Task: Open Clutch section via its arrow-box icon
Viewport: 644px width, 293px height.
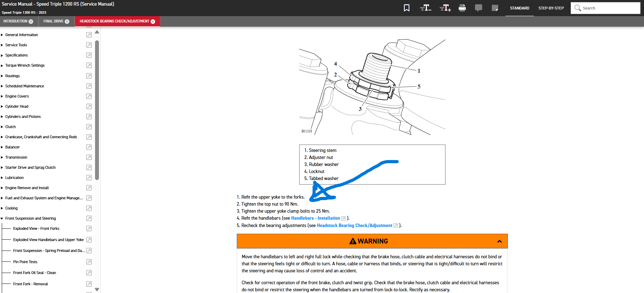Action: coord(89,127)
